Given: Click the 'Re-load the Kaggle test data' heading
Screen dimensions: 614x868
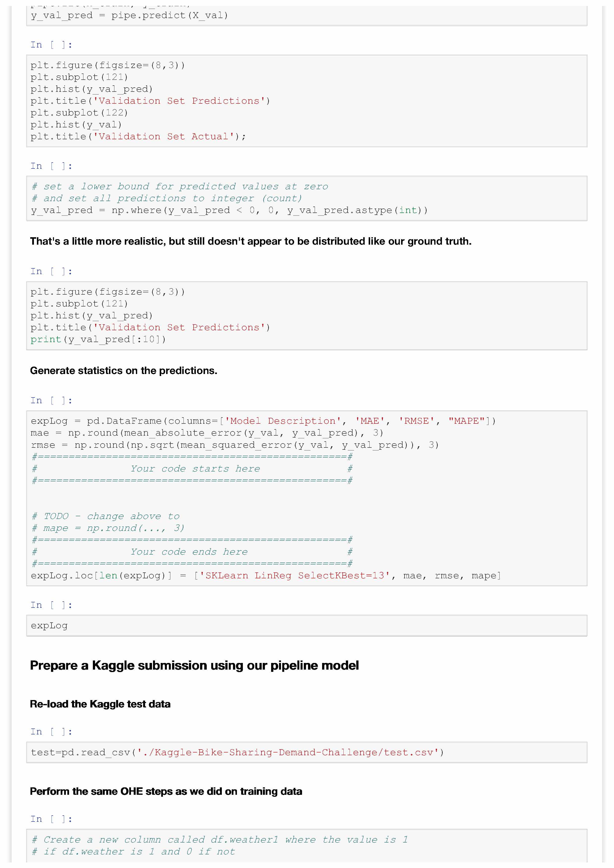Looking at the screenshot, I should point(100,704).
